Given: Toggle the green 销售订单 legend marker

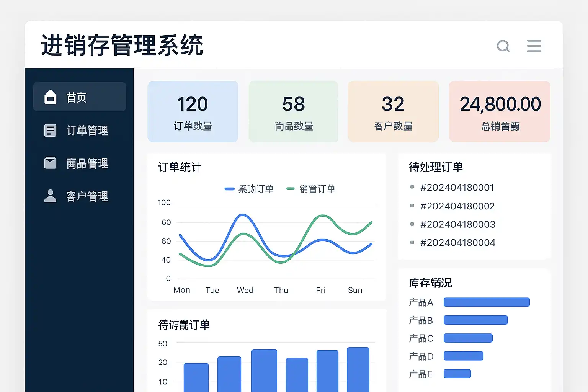Looking at the screenshot, I should pyautogui.click(x=291, y=188).
